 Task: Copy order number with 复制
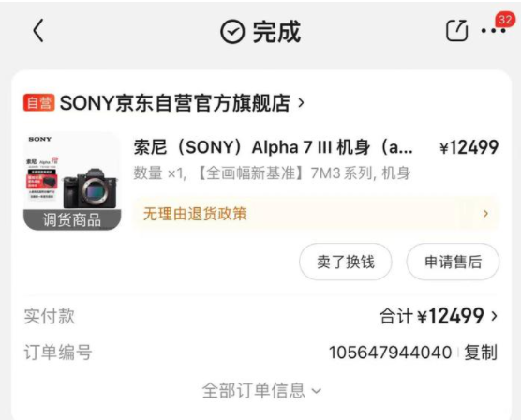pos(481,352)
